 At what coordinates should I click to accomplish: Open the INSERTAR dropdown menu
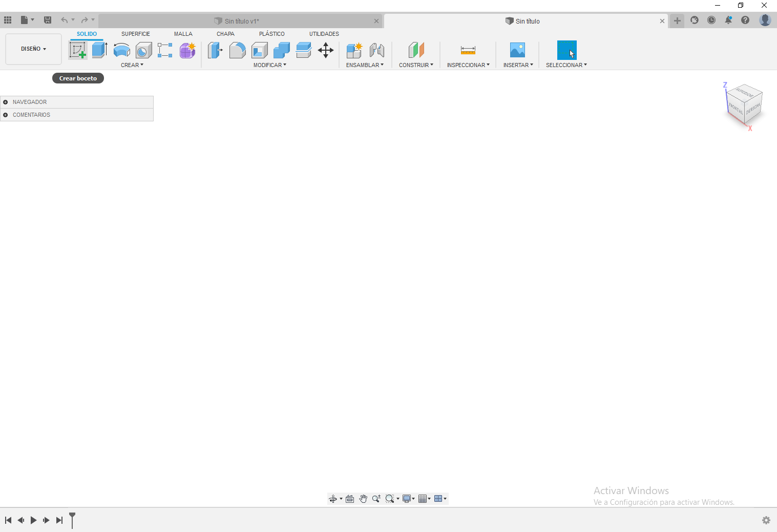518,65
